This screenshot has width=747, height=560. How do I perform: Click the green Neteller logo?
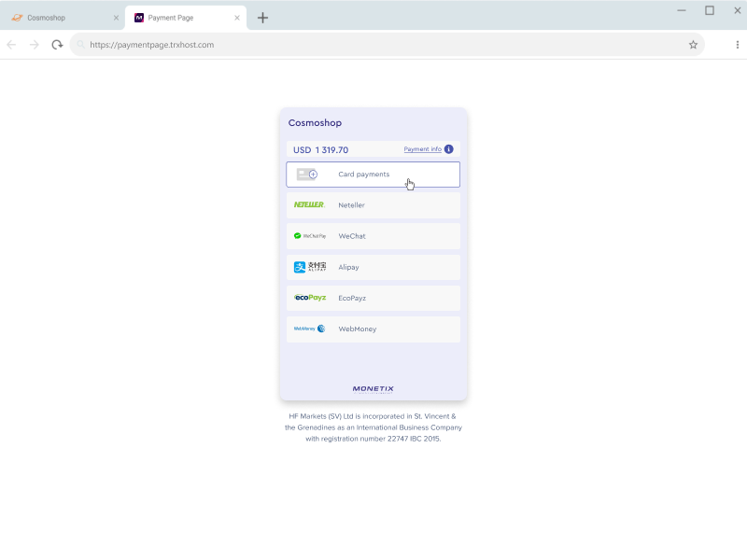pos(309,204)
